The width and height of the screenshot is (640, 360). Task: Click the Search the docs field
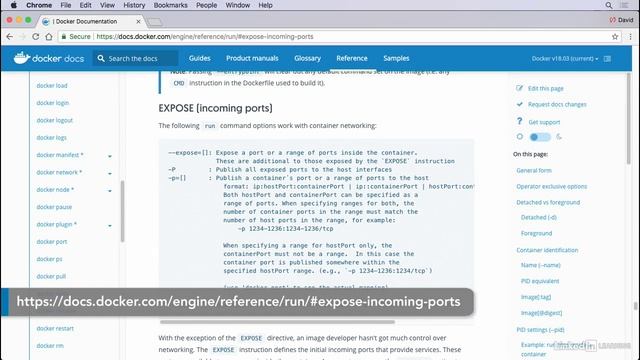tap(136, 58)
